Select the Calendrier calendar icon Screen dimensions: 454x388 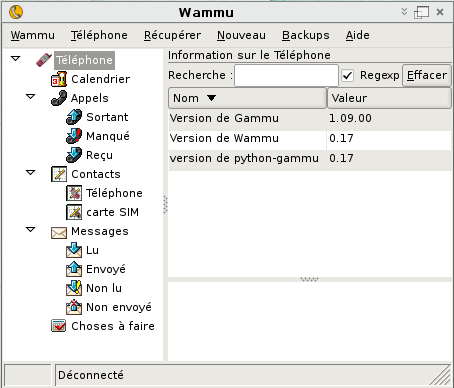point(59,79)
